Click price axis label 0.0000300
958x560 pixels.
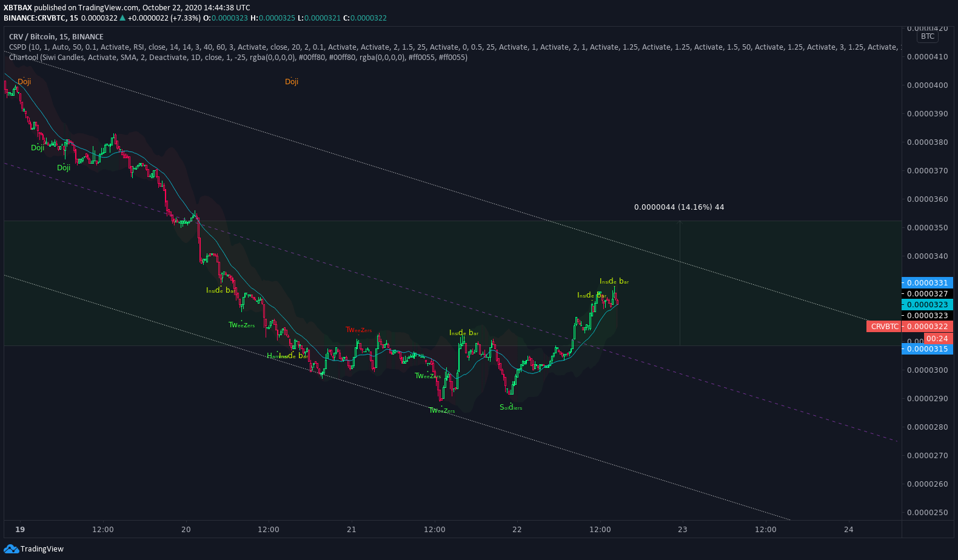[927, 370]
